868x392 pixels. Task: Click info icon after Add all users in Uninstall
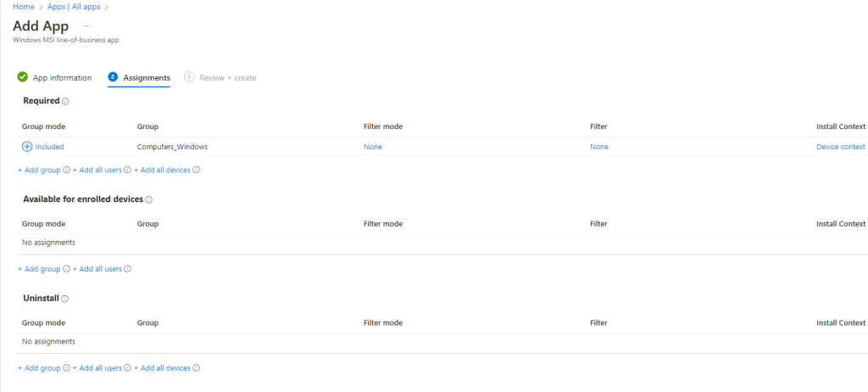[128, 368]
